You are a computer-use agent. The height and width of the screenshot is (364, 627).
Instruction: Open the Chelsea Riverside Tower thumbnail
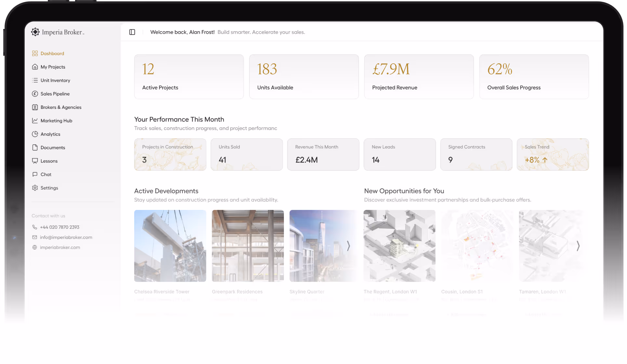(x=170, y=246)
